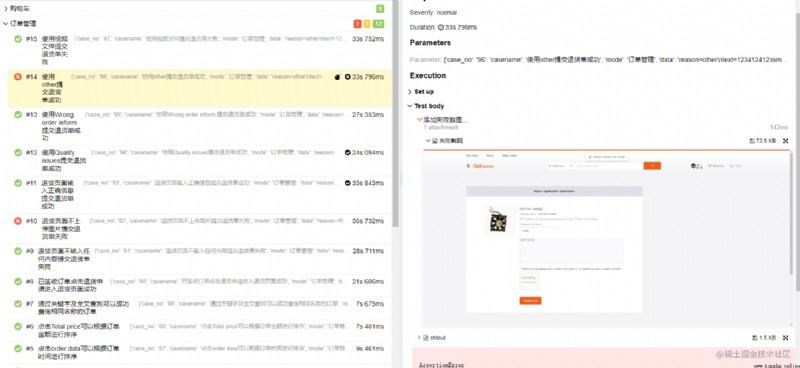This screenshot has width=800, height=368.
Task: Click the passed status icon of test #5
Action: [18, 349]
